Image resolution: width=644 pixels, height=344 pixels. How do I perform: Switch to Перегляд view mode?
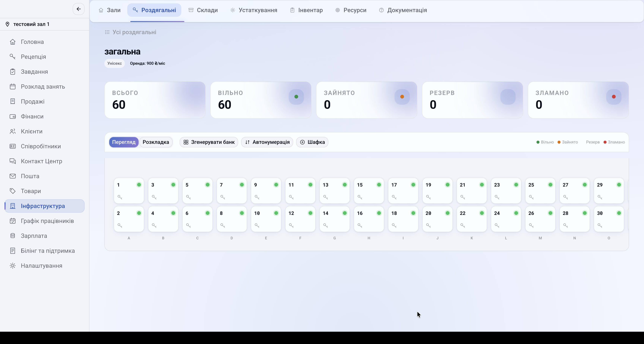[124, 142]
